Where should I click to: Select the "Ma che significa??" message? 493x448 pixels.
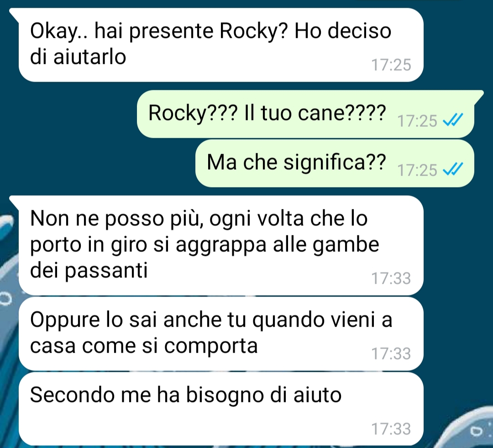[335, 163]
